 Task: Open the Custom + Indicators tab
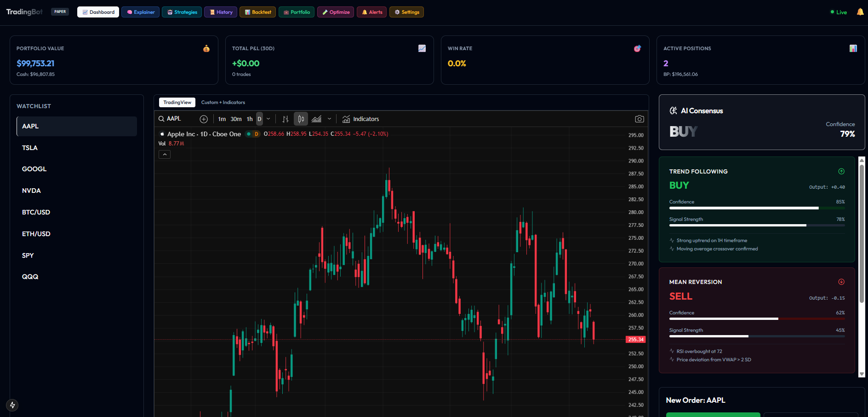(223, 102)
